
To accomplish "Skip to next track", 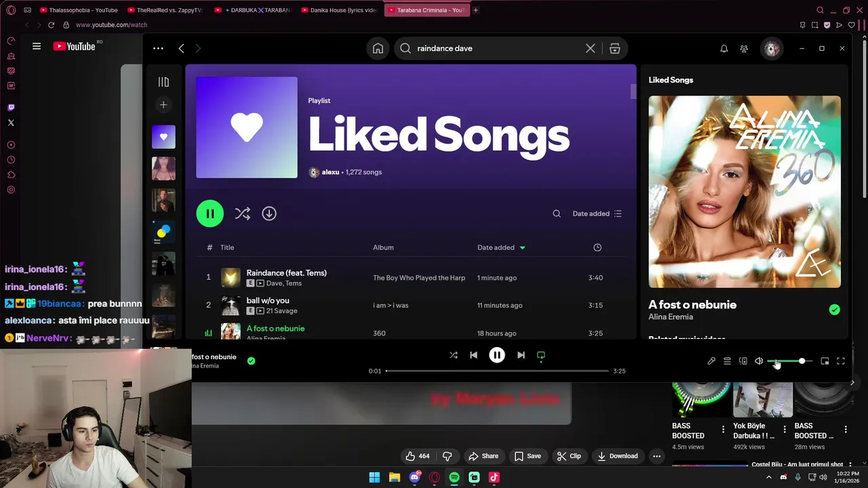I will click(x=521, y=355).
